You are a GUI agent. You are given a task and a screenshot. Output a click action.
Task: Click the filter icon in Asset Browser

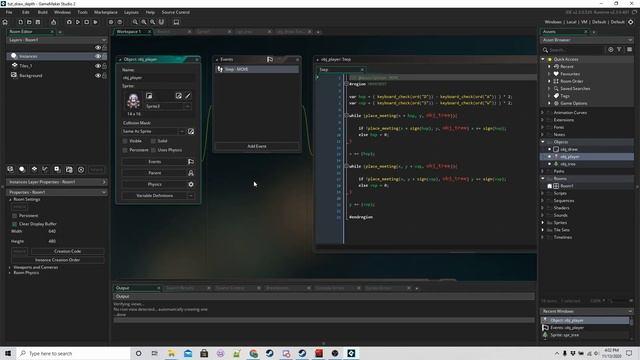tap(619, 50)
